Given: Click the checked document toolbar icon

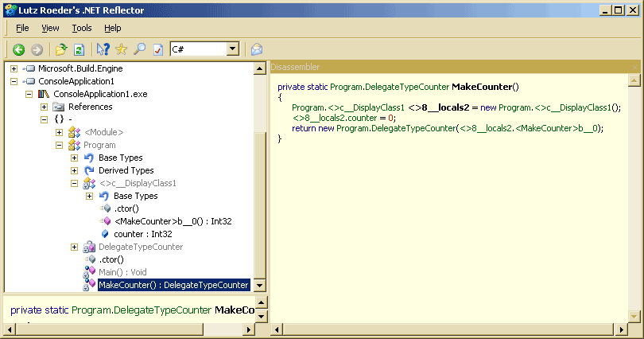Looking at the screenshot, I should click(157, 49).
